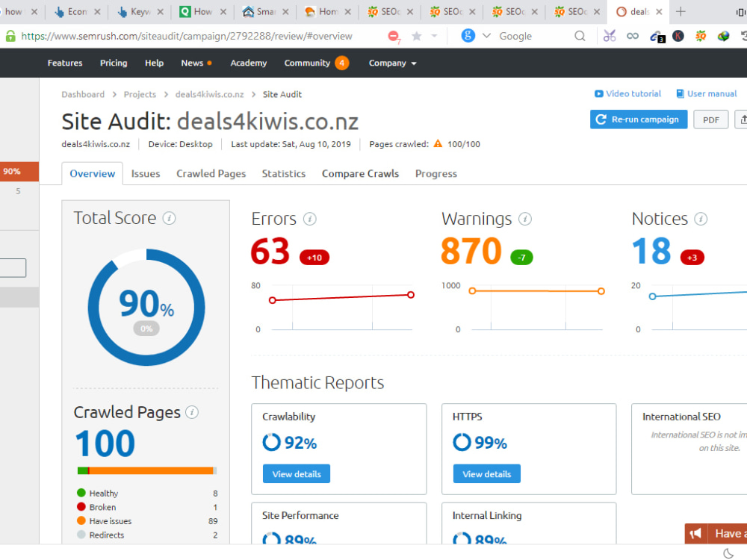Click the Re-run campaign button
This screenshot has width=747, height=560.
click(639, 119)
